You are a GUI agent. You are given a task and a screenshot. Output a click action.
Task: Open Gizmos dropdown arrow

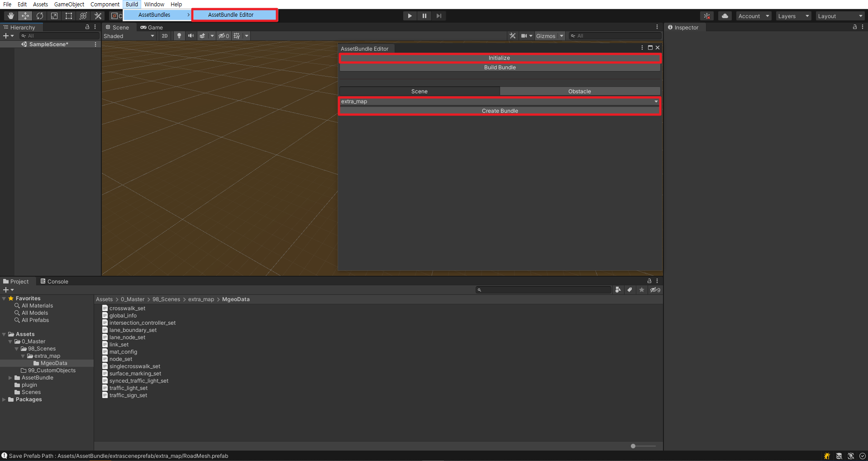562,36
